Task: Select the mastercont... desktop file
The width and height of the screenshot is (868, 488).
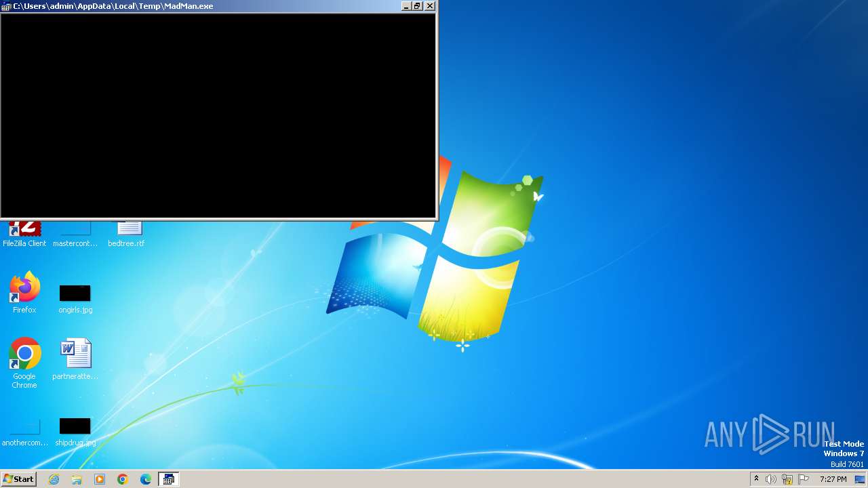Action: pyautogui.click(x=75, y=234)
